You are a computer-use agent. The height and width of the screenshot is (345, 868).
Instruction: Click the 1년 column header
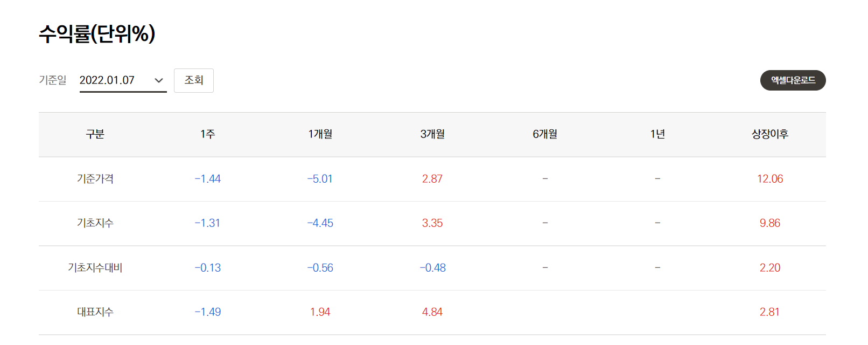tap(657, 134)
